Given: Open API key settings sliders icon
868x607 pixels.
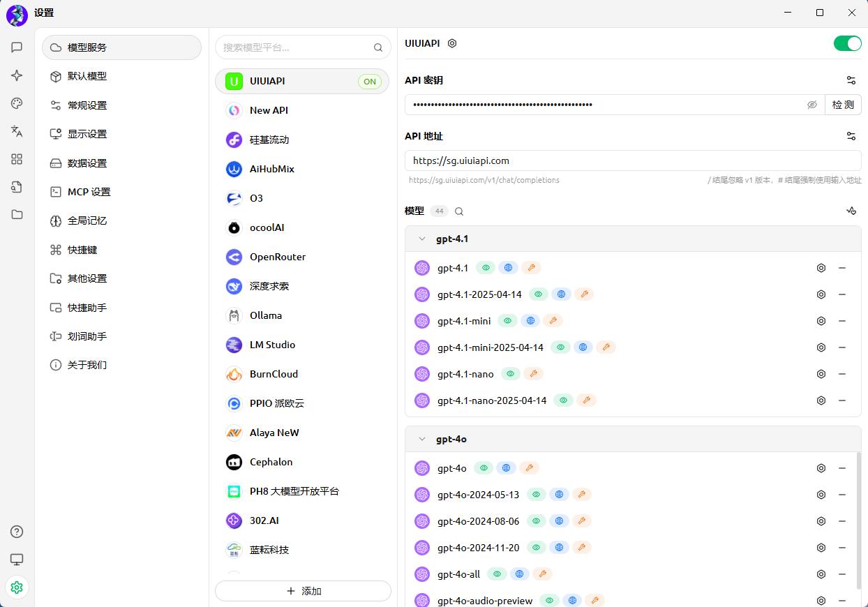Looking at the screenshot, I should coord(851,80).
